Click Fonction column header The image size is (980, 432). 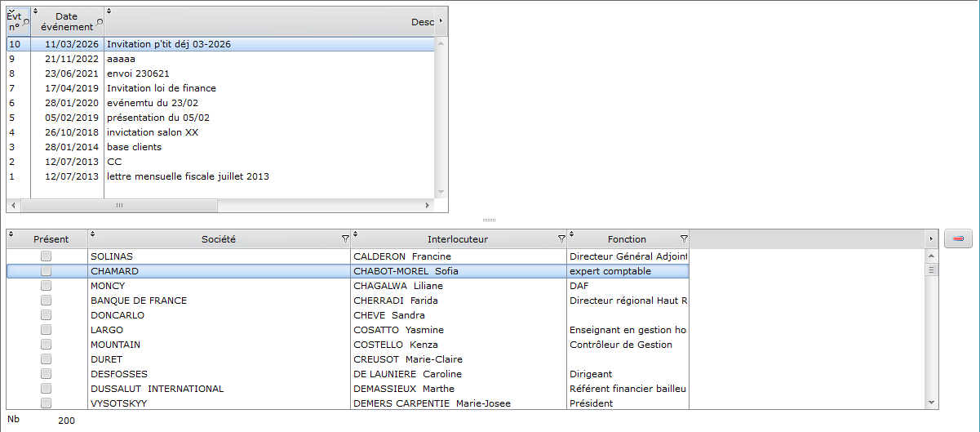point(627,239)
